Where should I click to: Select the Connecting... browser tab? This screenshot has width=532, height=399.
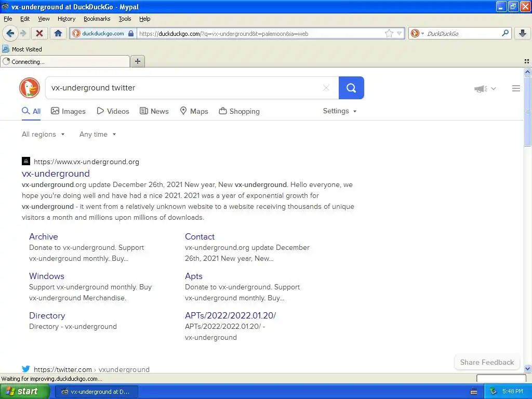65,62
